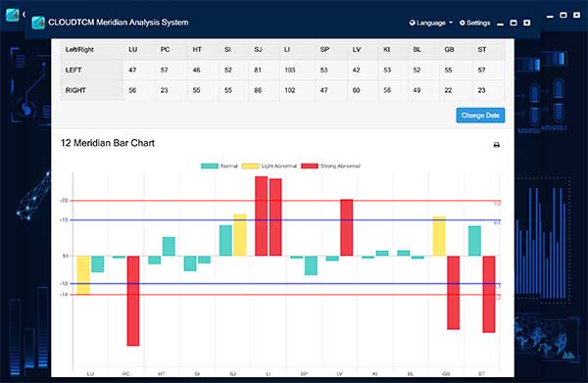Click the yellow Light Abnormal color swatch
This screenshot has height=383, width=588.
251,166
